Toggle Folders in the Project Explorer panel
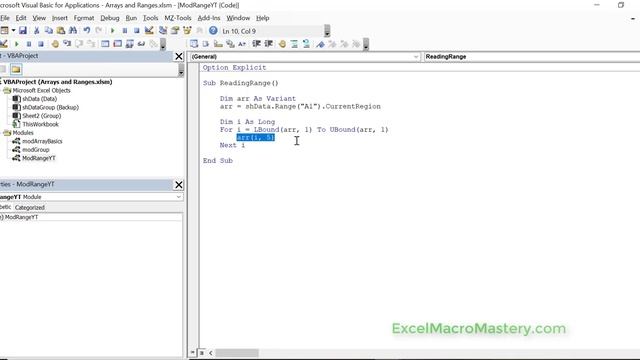The width and height of the screenshot is (640, 360). [x=16, y=69]
